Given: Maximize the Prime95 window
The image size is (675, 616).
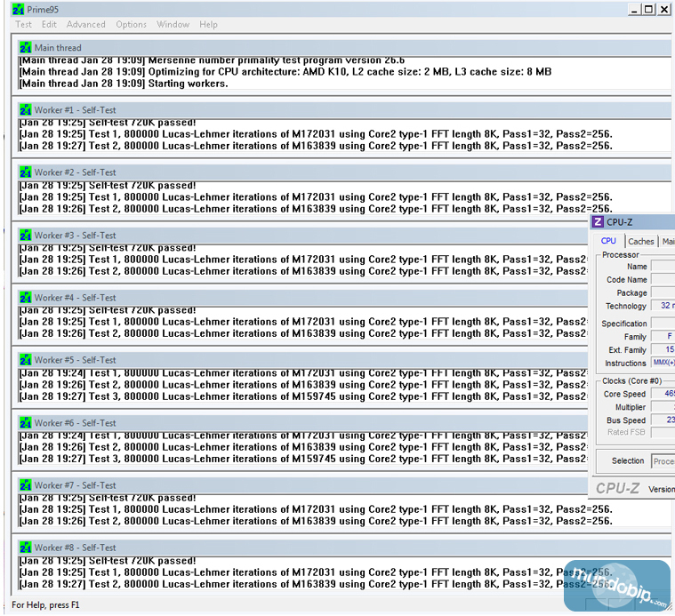Looking at the screenshot, I should (x=648, y=10).
